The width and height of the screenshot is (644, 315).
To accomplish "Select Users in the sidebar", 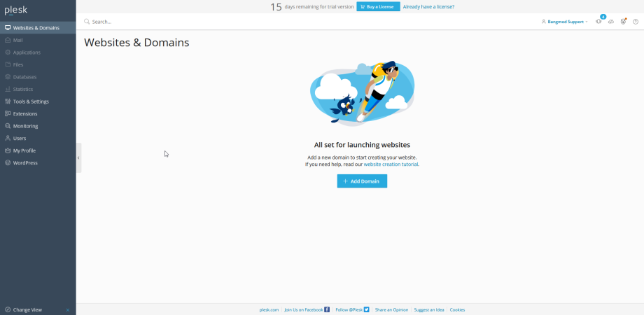I will (x=38, y=139).
